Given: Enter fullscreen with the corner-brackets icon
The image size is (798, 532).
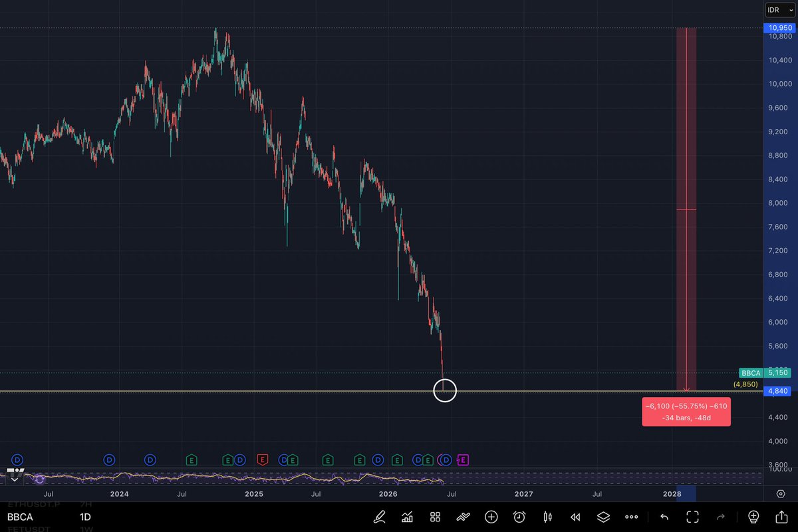Looking at the screenshot, I should [692, 517].
